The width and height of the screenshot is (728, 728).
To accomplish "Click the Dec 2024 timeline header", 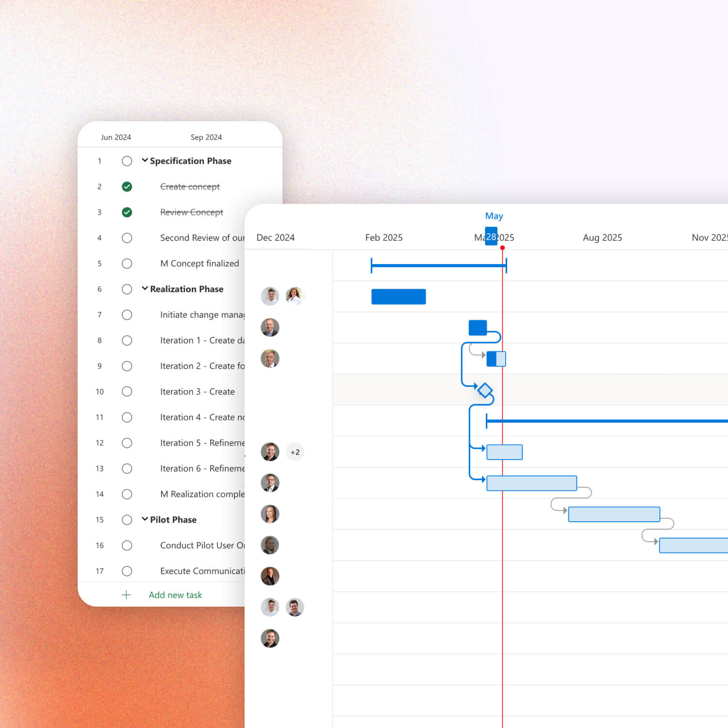I will click(275, 238).
